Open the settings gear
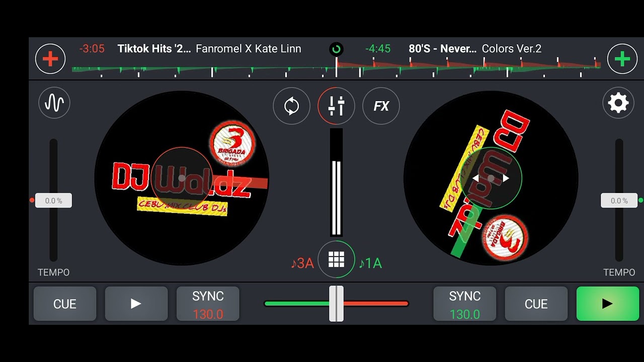The height and width of the screenshot is (362, 644). point(618,103)
